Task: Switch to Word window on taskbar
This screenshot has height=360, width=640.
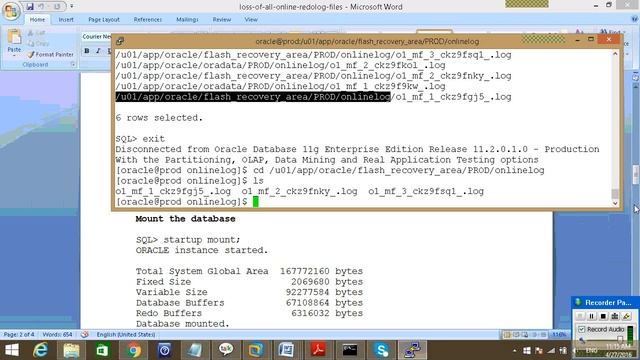Action: point(286,350)
